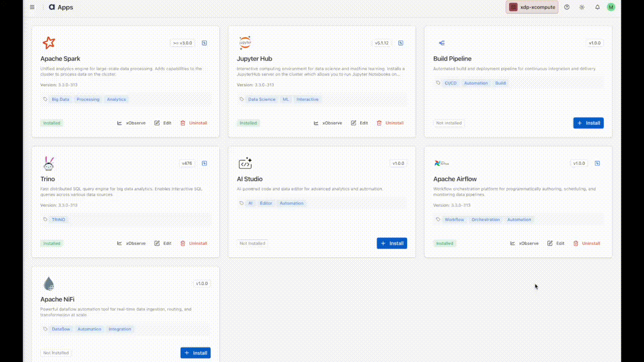This screenshot has height=362, width=644.
Task: Click the CI/CD tag on Build Pipeline
Action: 451,83
